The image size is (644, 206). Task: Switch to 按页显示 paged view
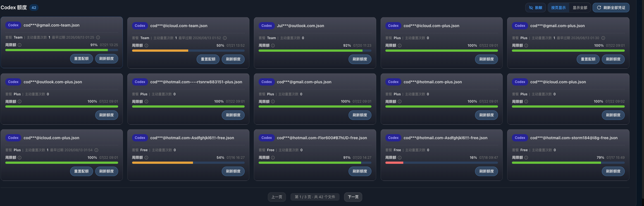pos(558,8)
